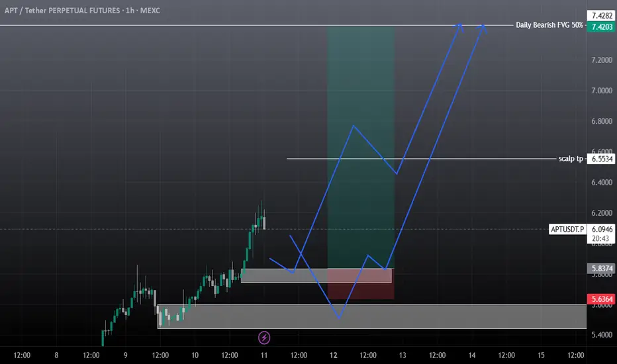The width and height of the screenshot is (617, 364).
Task: Click the scalp tp price tag 6.5534
Action: 602,159
